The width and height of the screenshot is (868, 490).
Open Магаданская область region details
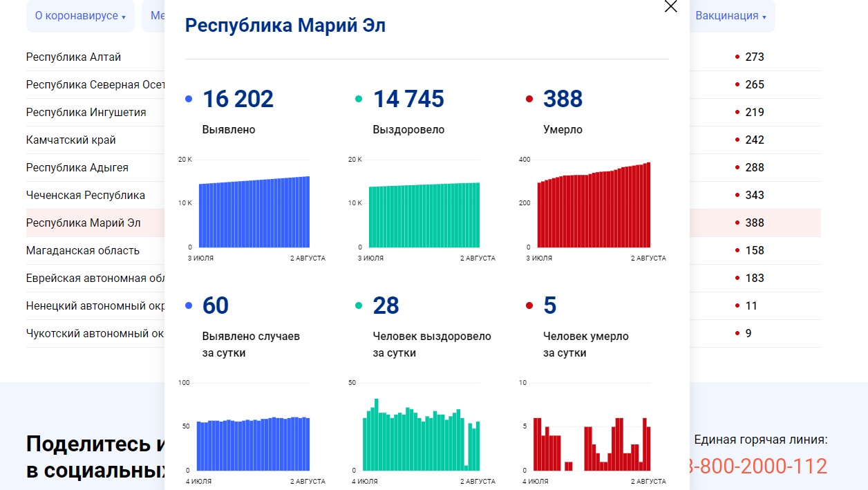pyautogui.click(x=82, y=250)
